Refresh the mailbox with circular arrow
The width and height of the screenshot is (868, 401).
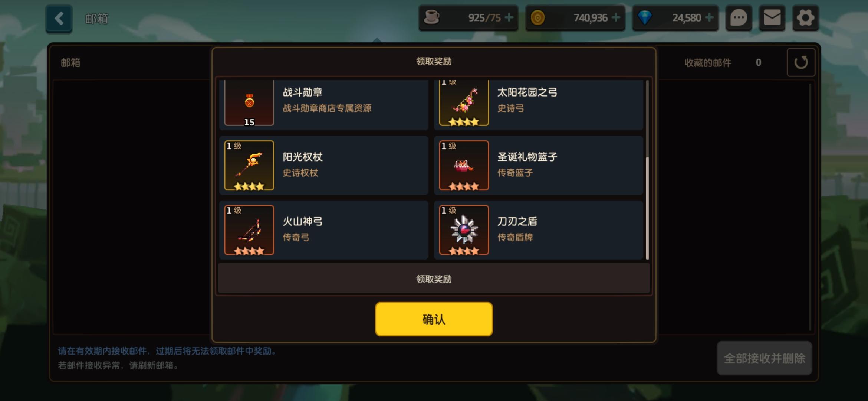pos(801,62)
